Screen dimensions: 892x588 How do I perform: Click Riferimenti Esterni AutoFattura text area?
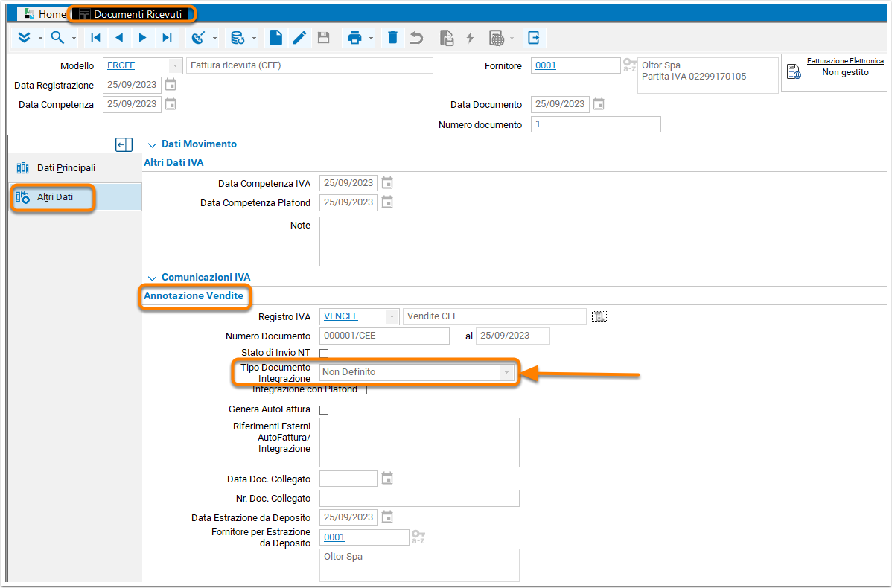[x=419, y=442]
